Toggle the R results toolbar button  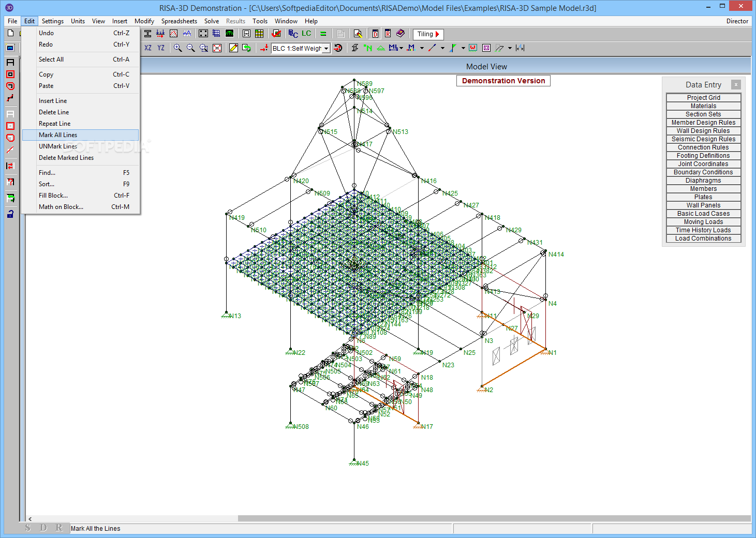click(x=388, y=34)
